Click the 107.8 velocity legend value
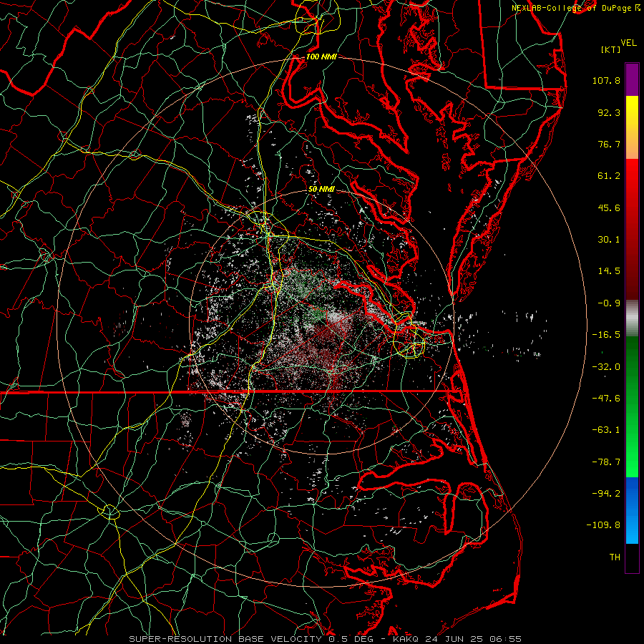Image resolution: width=644 pixels, height=644 pixels. (606, 80)
